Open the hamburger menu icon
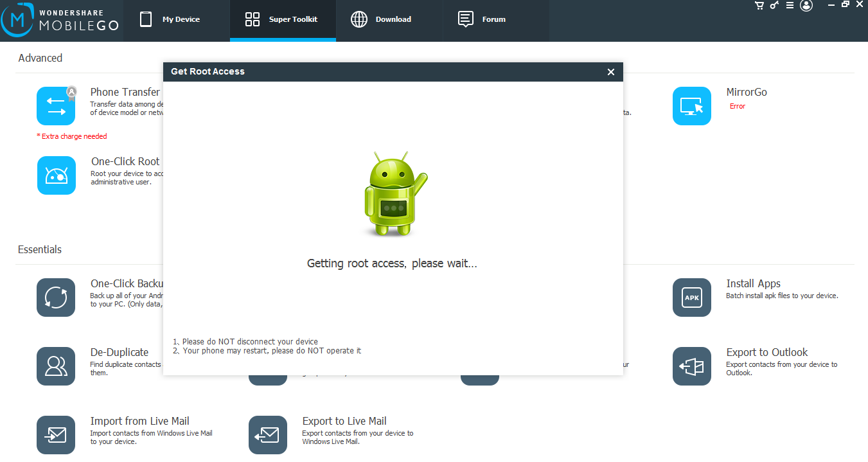The width and height of the screenshot is (868, 462). (790, 5)
